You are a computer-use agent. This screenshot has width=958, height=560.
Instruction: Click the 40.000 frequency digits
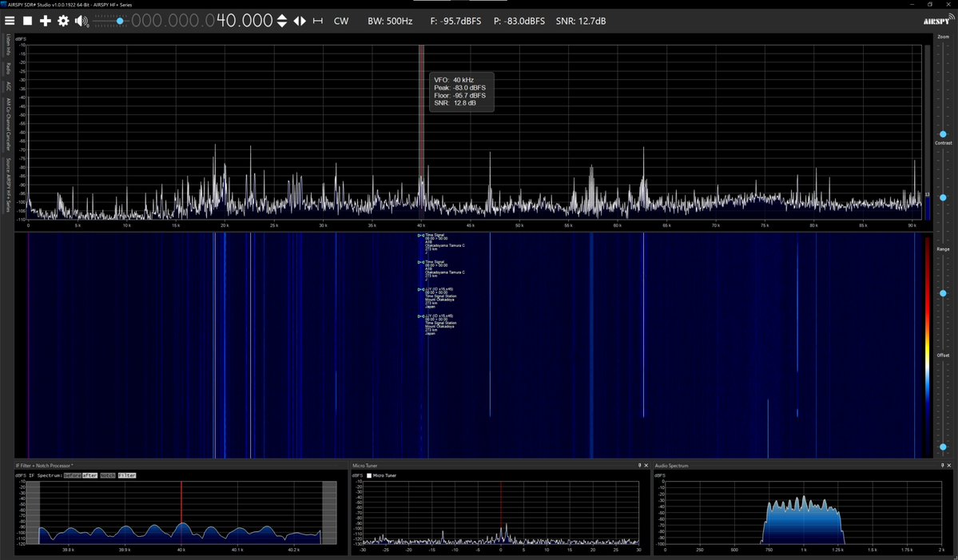pyautogui.click(x=244, y=21)
